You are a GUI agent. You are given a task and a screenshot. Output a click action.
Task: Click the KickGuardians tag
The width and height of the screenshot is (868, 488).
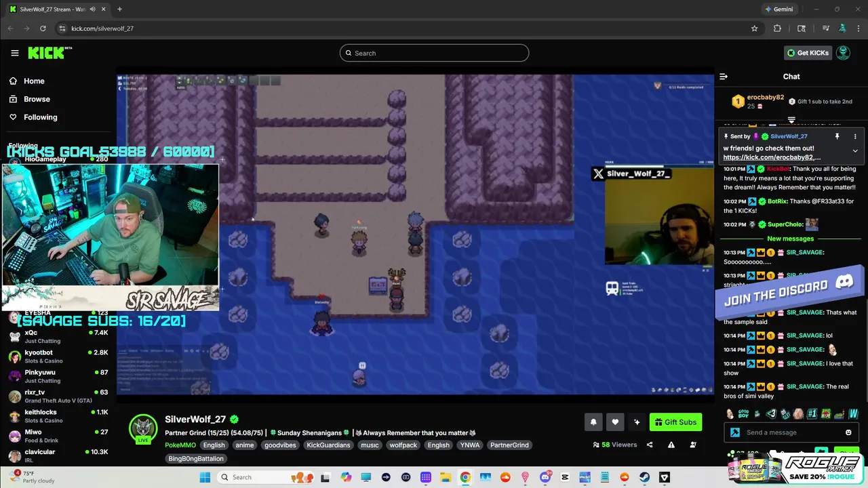tap(328, 445)
